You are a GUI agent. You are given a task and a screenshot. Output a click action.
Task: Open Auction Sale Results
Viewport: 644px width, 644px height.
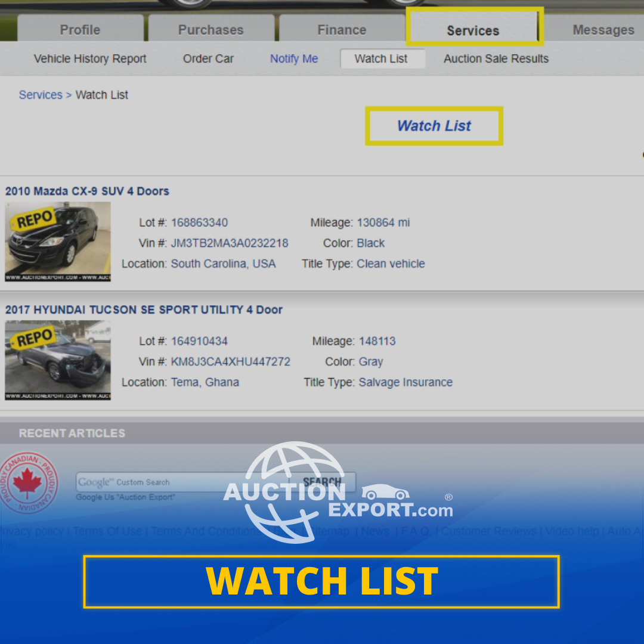(x=496, y=58)
